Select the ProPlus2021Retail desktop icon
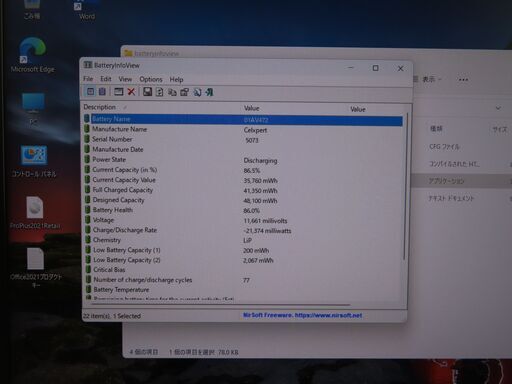 coord(35,213)
